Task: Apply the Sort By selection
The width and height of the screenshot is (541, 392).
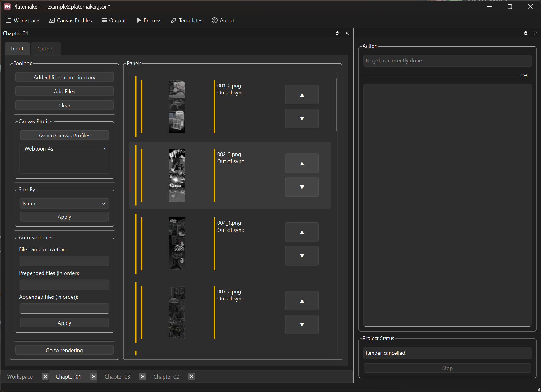Action: 64,217
